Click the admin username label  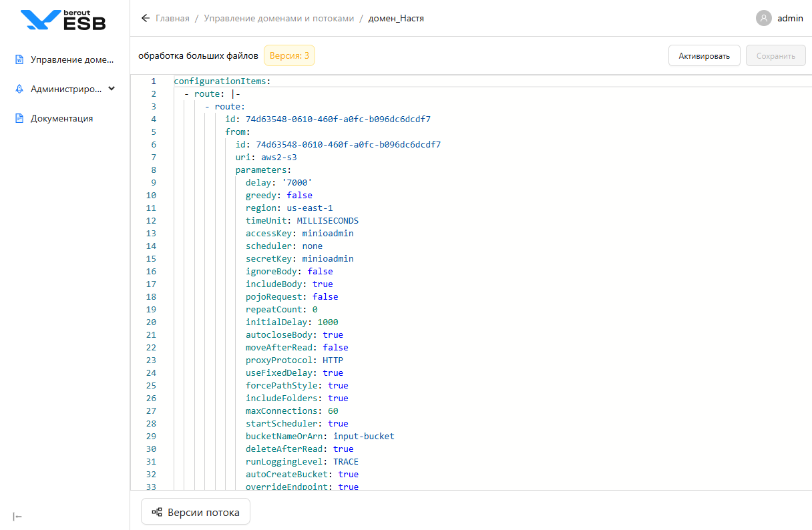[x=790, y=18]
